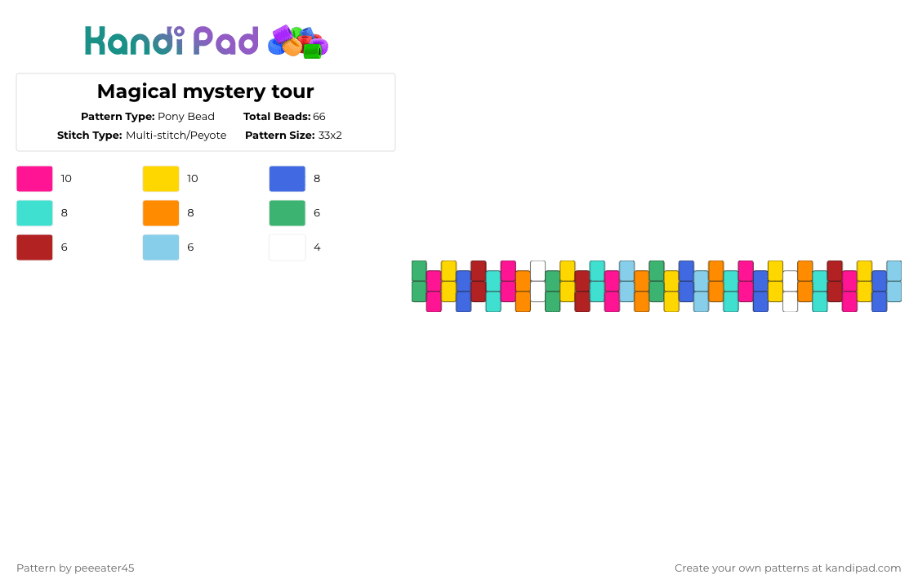This screenshot has width=918, height=588.
Task: Choose the white color swatch
Action: (x=287, y=247)
